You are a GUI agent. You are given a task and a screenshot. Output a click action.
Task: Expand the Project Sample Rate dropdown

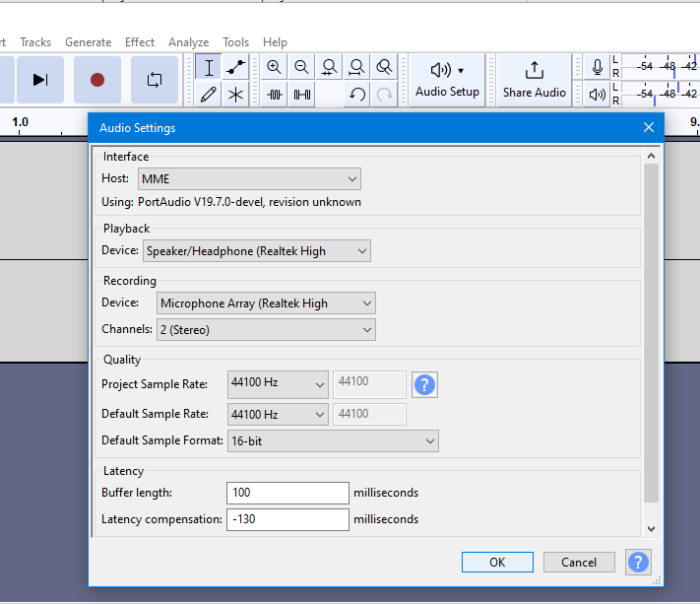point(278,384)
